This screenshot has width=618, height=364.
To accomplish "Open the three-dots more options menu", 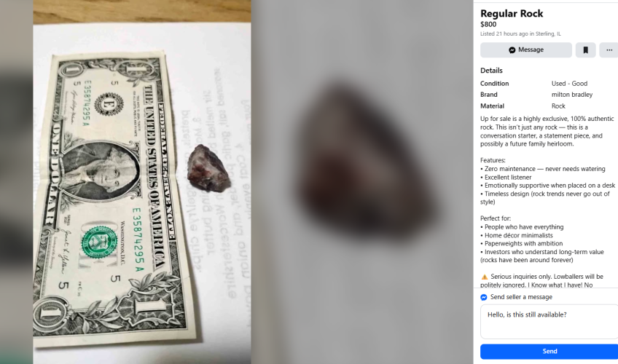I will coord(609,50).
